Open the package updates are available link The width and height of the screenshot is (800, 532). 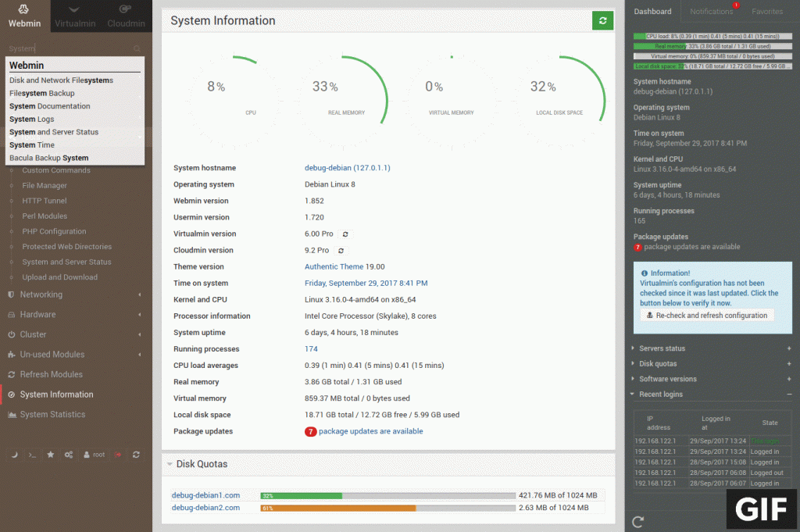coord(372,430)
